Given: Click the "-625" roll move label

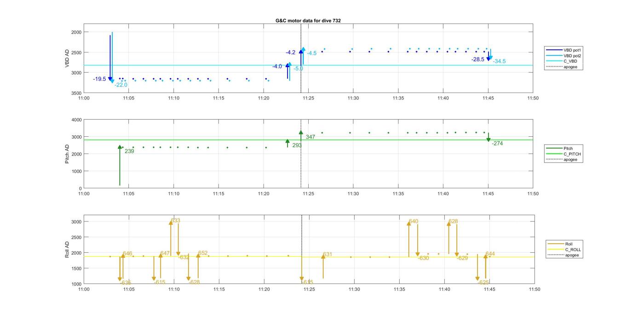Looking at the screenshot, I should click(483, 283).
